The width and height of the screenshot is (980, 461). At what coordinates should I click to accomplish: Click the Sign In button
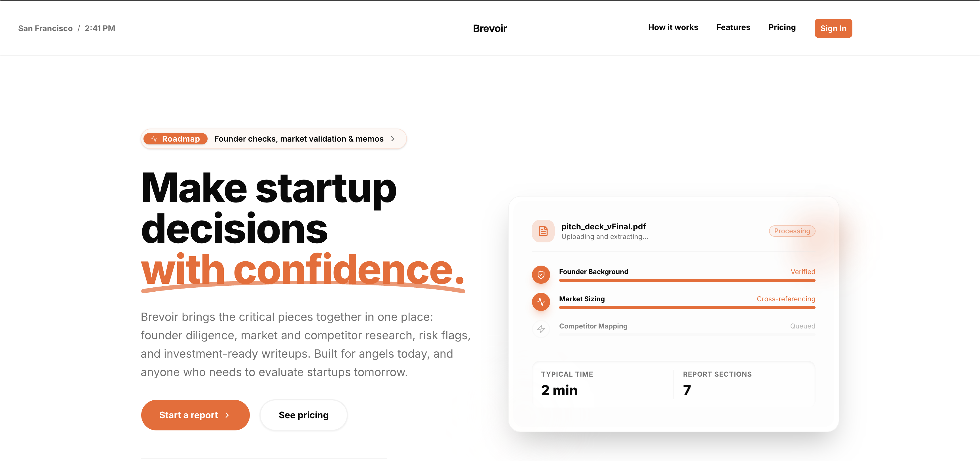point(833,28)
